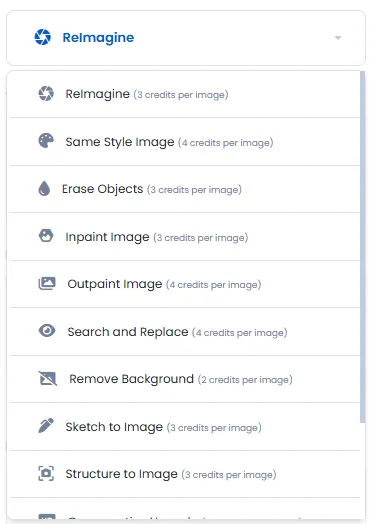Click the droplet icon for Erase Objects
The width and height of the screenshot is (371, 524).
click(44, 188)
